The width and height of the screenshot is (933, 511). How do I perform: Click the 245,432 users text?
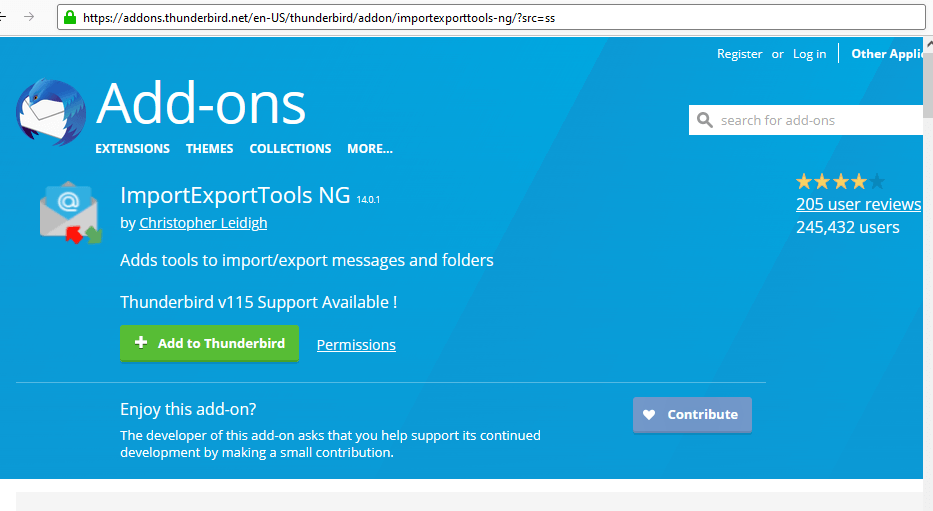[x=847, y=227]
